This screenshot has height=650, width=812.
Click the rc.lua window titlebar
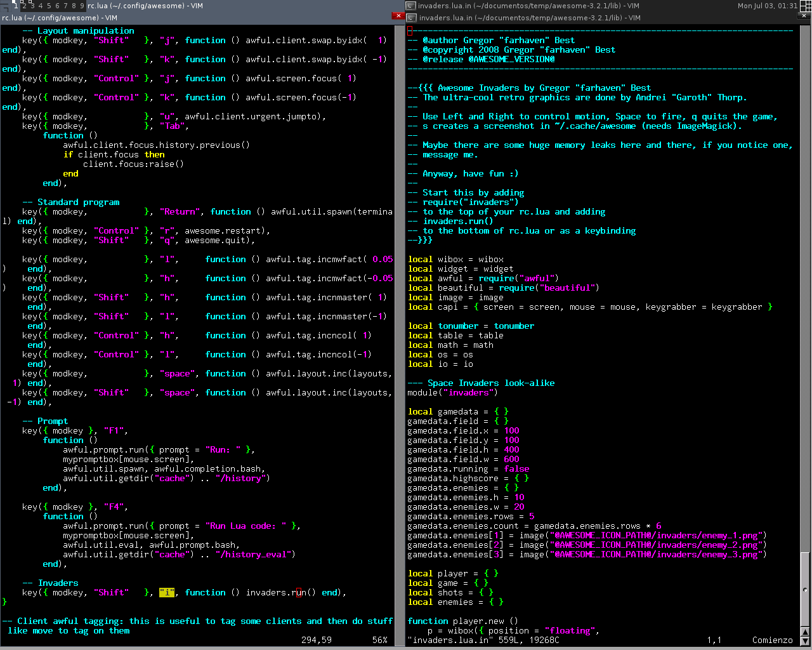coord(197,18)
